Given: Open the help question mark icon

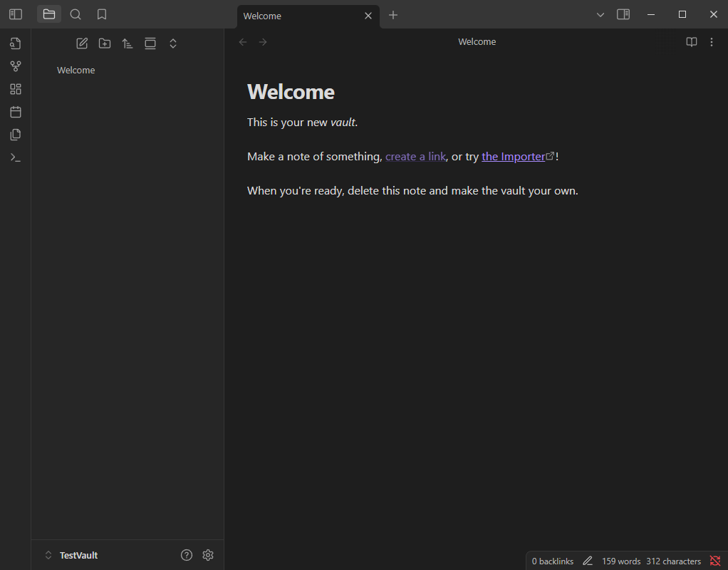Looking at the screenshot, I should (186, 555).
